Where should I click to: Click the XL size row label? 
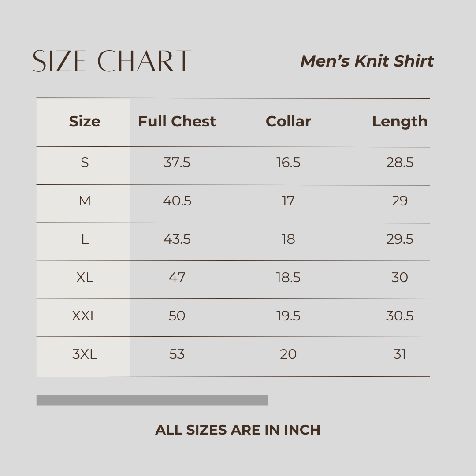pyautogui.click(x=85, y=278)
